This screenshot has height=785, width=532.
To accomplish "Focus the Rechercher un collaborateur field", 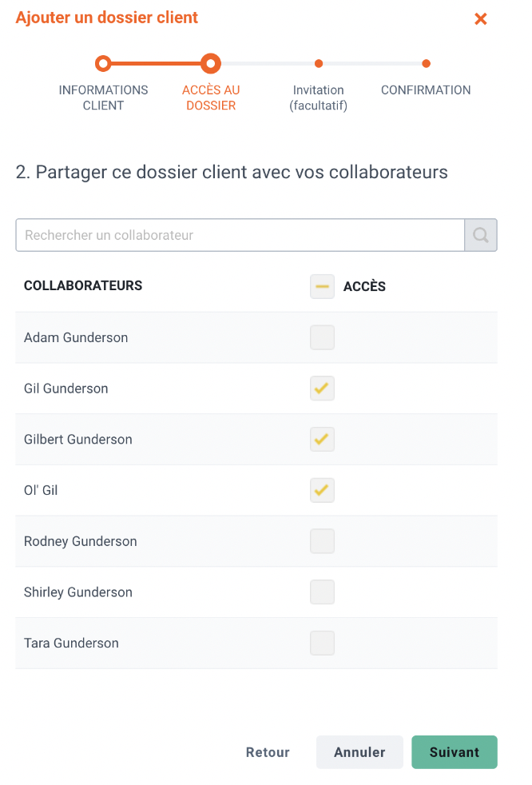I will point(240,235).
